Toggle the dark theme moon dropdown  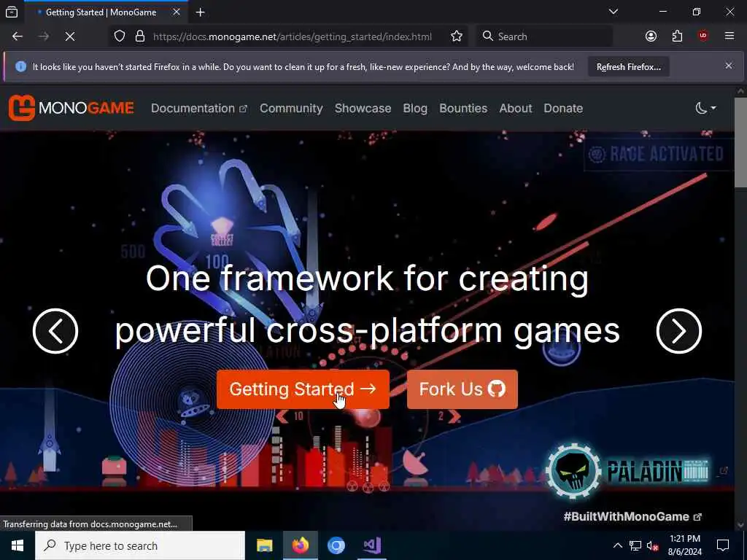[705, 108]
